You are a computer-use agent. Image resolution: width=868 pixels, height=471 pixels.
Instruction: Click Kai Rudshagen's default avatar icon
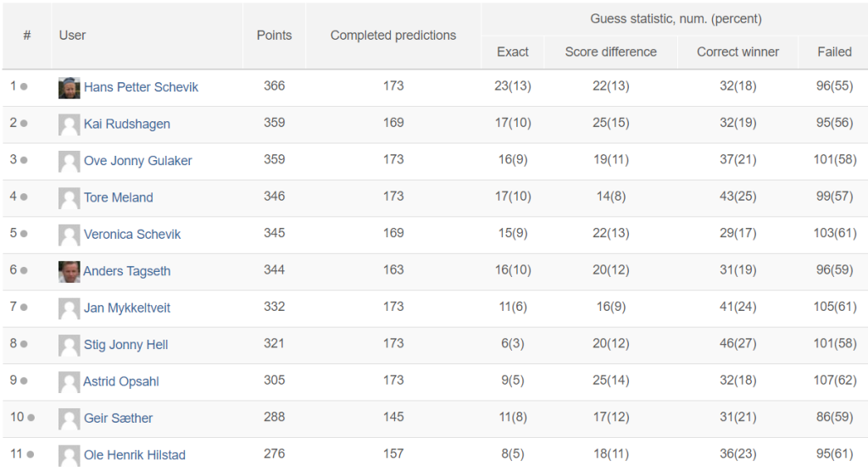[x=70, y=125]
